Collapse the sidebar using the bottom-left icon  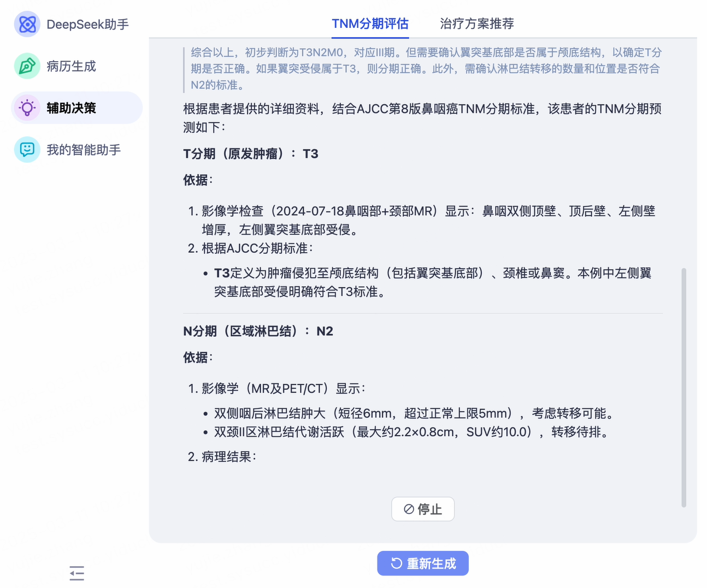pos(77,573)
